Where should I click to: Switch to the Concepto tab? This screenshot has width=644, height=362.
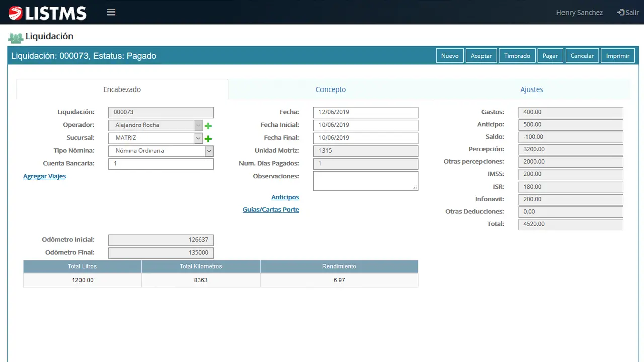coord(331,89)
